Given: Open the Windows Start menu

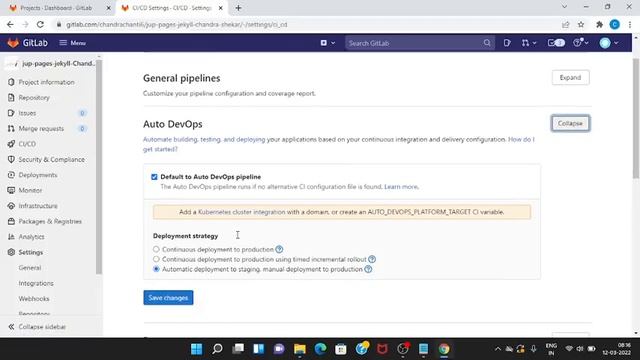Looking at the screenshot, I should [x=196, y=349].
